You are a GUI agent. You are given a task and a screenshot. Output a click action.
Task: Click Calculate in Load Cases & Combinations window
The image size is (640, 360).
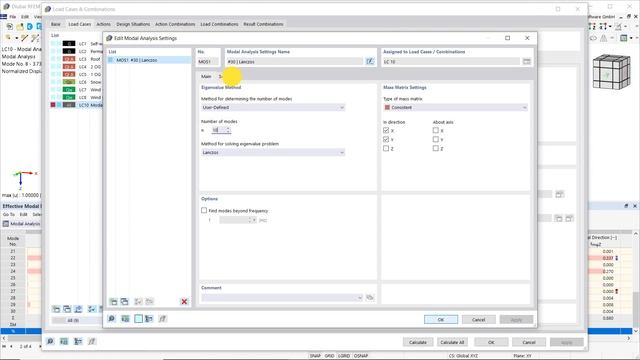418,342
